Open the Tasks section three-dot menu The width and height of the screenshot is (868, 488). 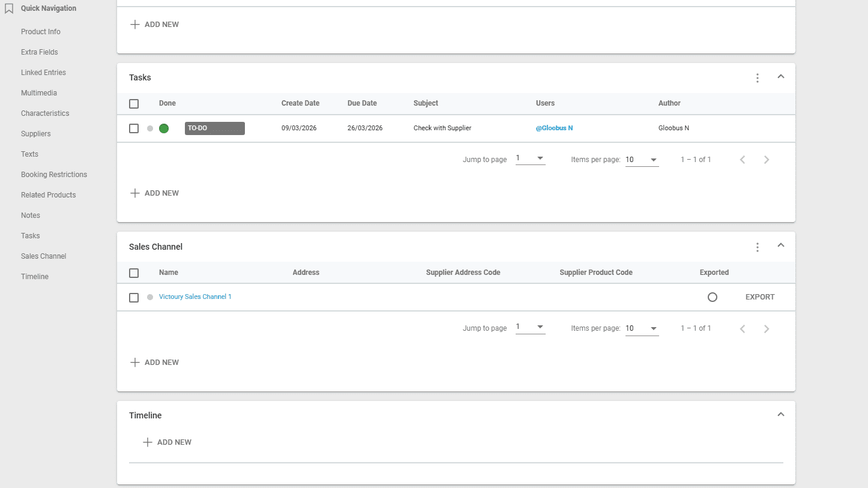coord(758,78)
